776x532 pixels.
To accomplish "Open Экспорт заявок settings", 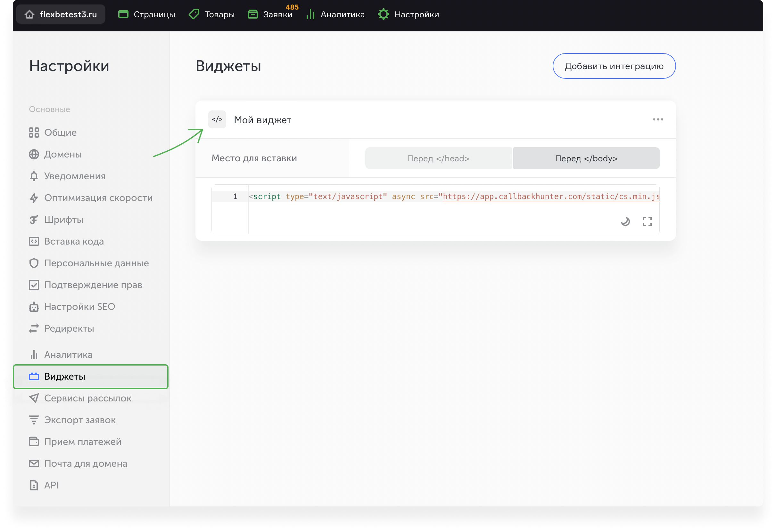I will pos(72,420).
